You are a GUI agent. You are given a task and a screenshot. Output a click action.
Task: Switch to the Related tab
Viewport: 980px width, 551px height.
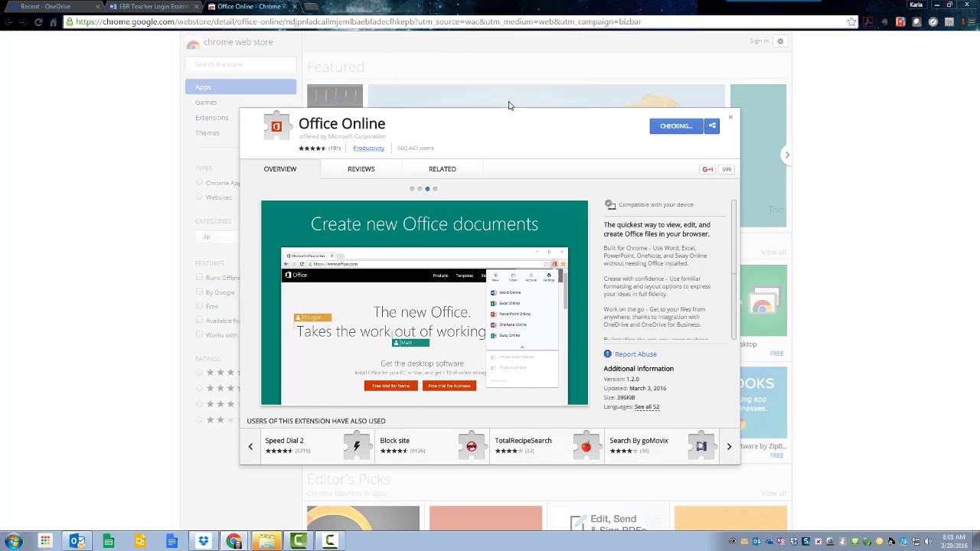[443, 169]
